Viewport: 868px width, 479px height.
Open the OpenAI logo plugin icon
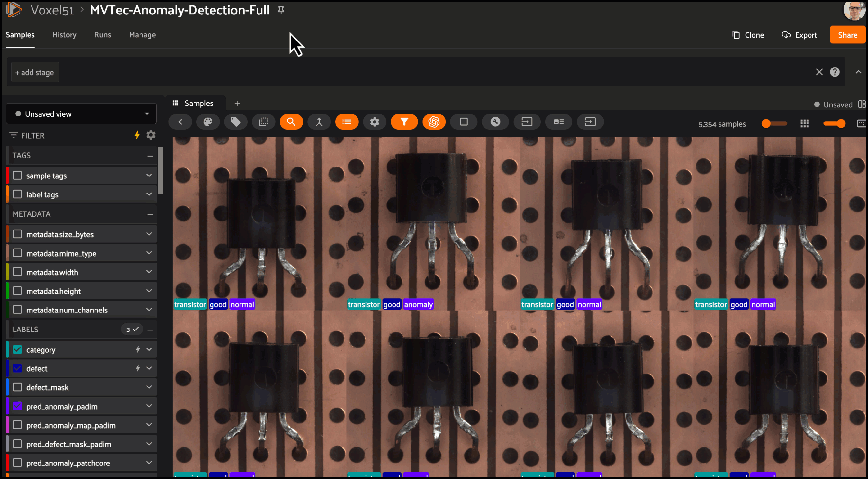click(434, 122)
